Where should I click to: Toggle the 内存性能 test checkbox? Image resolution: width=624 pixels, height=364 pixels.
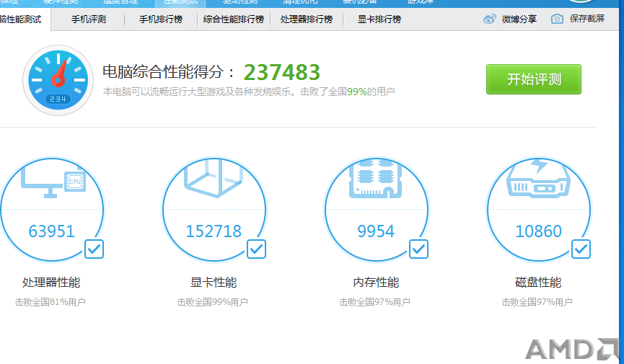[x=418, y=249]
